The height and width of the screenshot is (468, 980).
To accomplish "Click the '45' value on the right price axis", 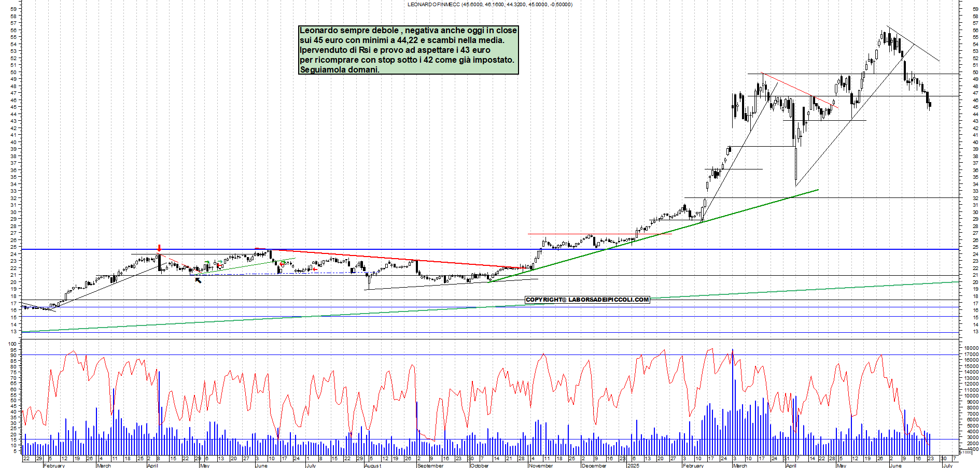I will (x=975, y=107).
